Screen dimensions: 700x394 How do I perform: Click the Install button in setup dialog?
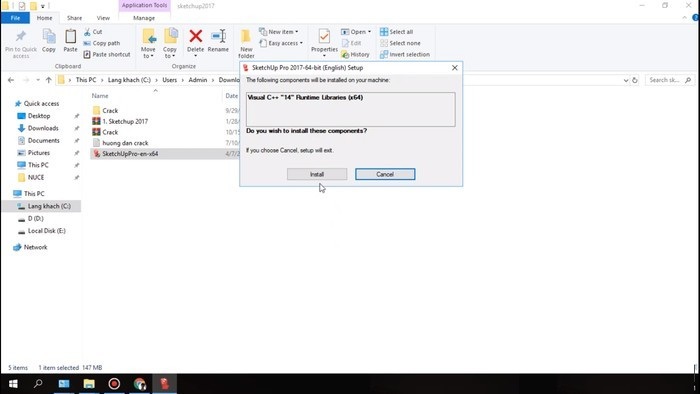coord(317,174)
